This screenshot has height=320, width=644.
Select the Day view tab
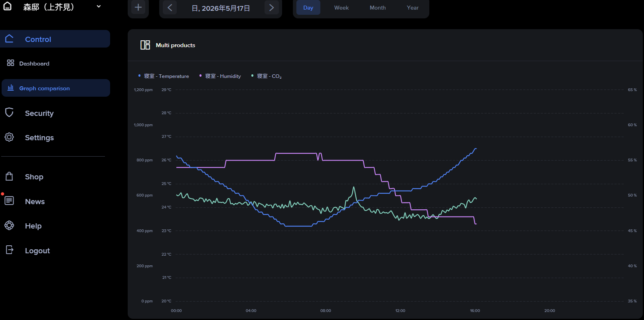point(308,8)
